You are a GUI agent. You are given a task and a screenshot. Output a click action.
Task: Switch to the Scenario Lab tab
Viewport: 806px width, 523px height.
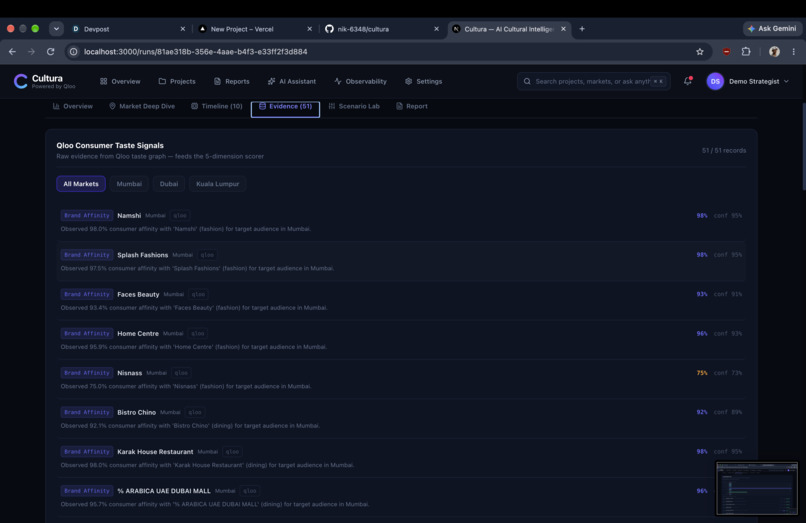click(x=354, y=106)
